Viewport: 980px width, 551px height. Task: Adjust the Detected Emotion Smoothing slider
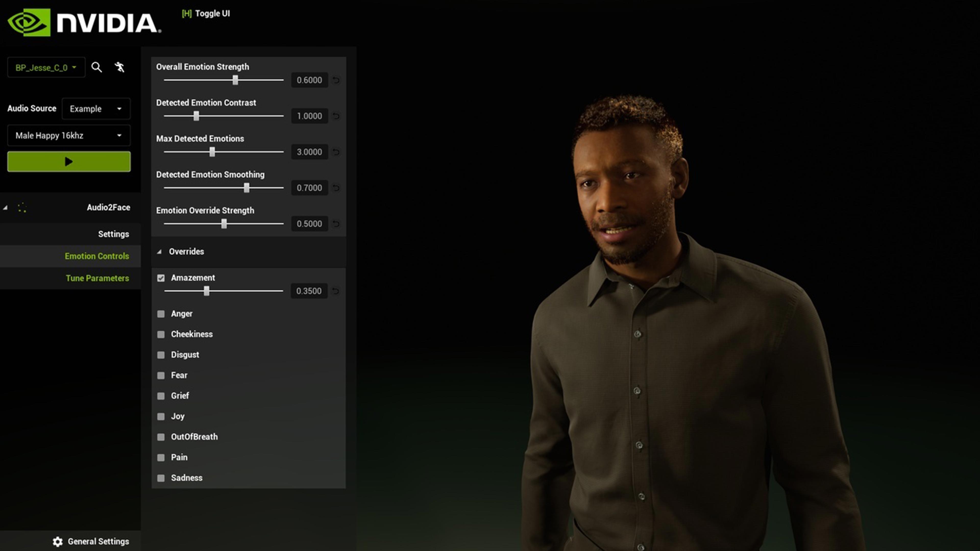[x=247, y=188]
